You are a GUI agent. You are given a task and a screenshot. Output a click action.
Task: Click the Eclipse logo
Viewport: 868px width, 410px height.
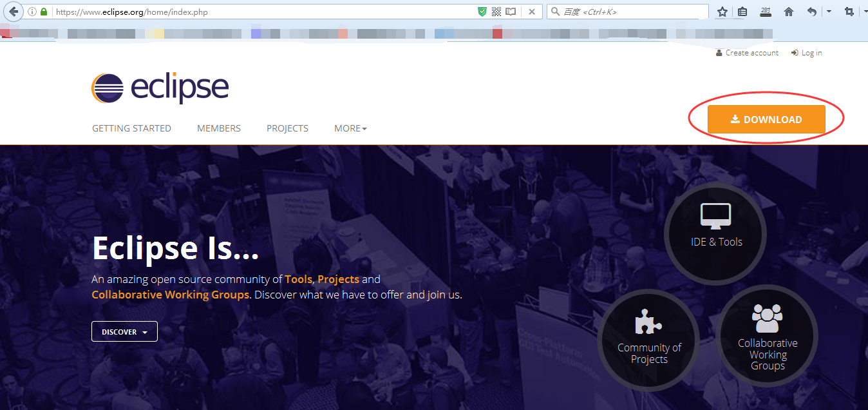coord(160,88)
